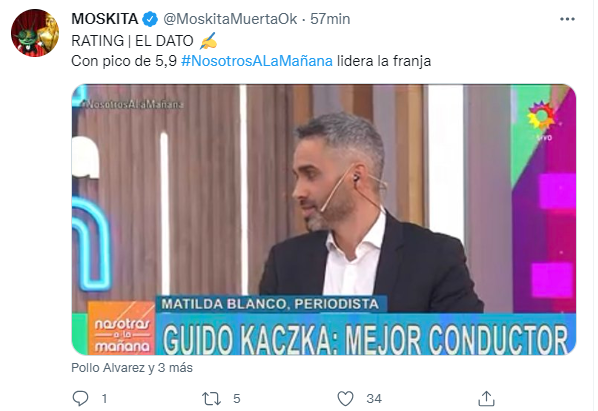Click the tweet text 'lidera la franja'
The image size is (598, 411).
384,61
